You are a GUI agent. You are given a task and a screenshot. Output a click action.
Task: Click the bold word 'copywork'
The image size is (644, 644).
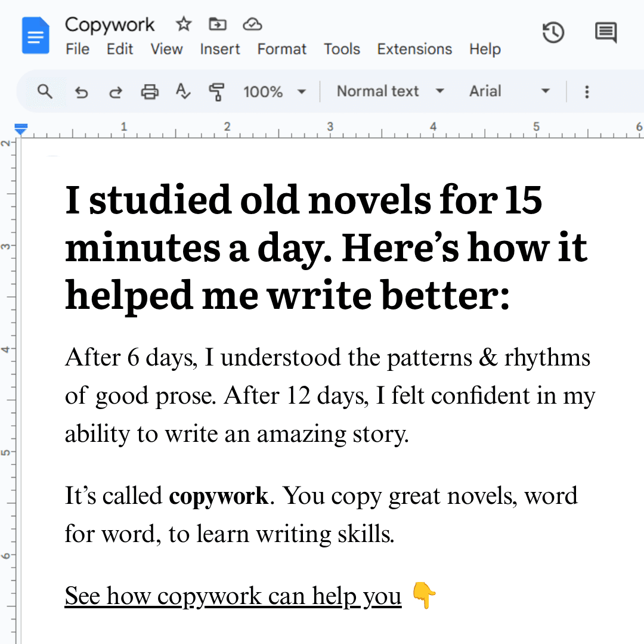coord(218,496)
